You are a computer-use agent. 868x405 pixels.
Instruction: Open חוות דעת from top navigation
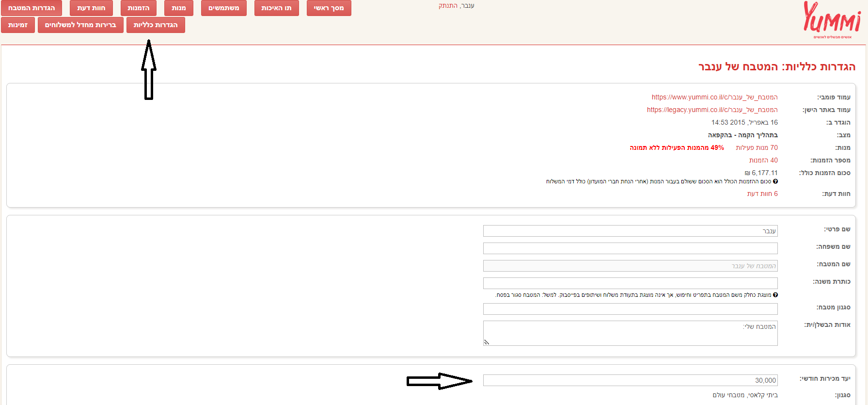[91, 8]
